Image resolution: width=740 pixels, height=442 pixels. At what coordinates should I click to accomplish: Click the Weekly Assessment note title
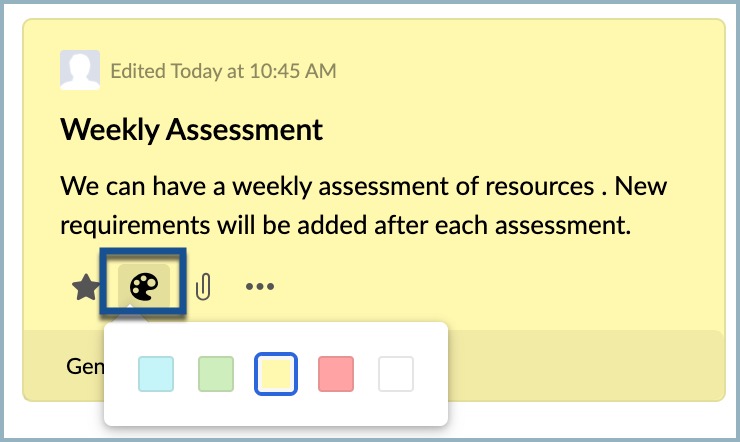tap(192, 130)
